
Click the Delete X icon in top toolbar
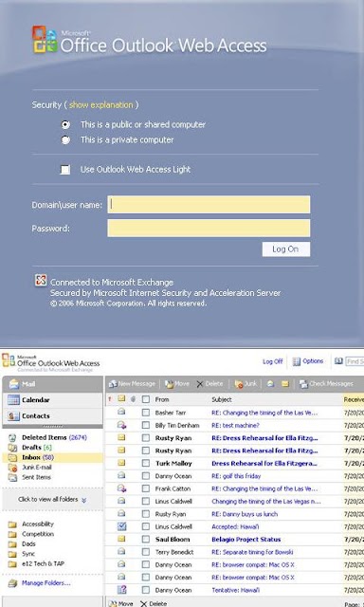tap(200, 384)
